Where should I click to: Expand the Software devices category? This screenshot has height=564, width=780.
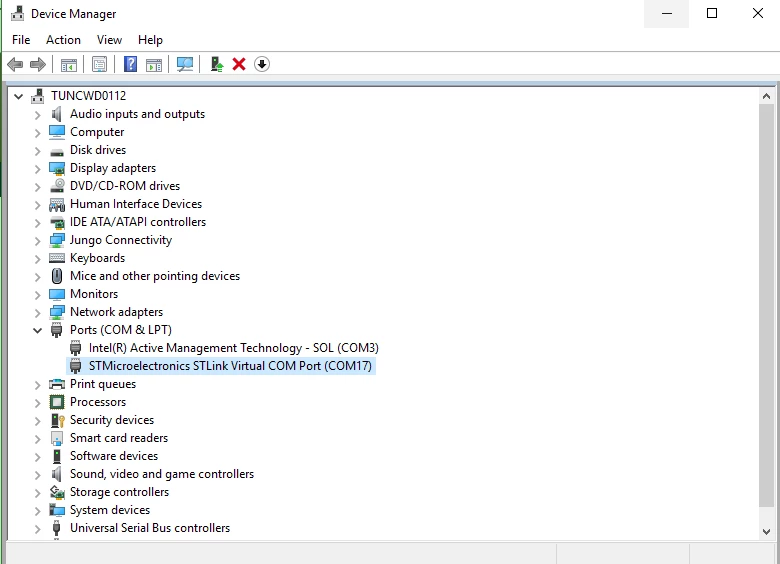click(x=37, y=457)
